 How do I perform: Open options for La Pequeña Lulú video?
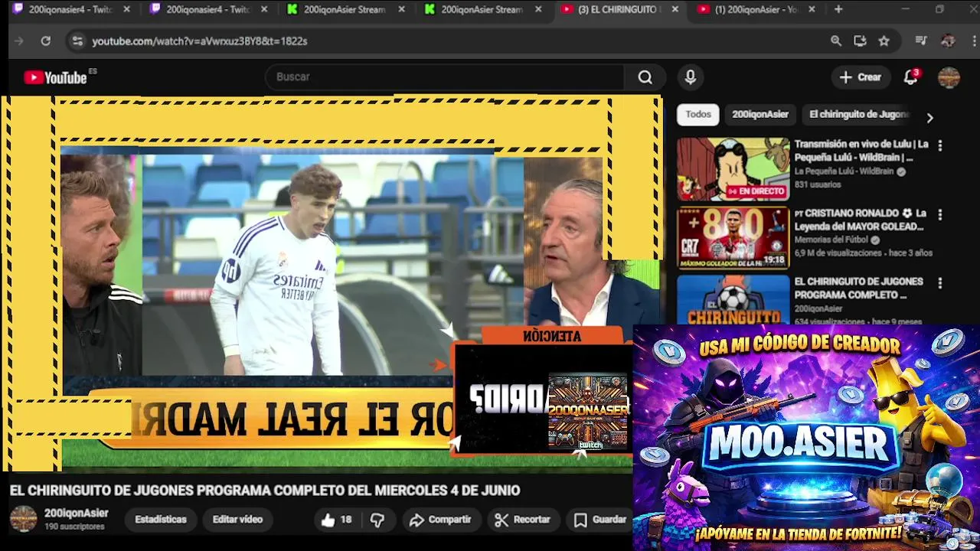(x=940, y=145)
